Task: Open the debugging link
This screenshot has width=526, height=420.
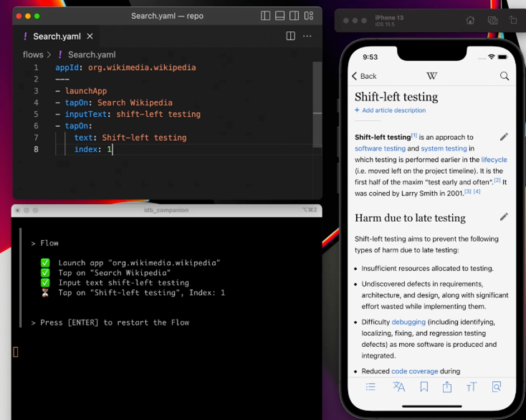Action: coord(409,322)
